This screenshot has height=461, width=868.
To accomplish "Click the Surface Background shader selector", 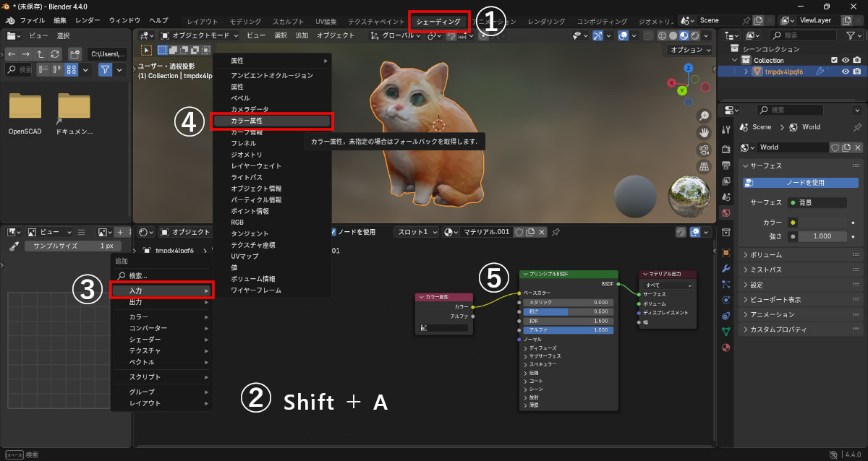I will click(x=817, y=203).
